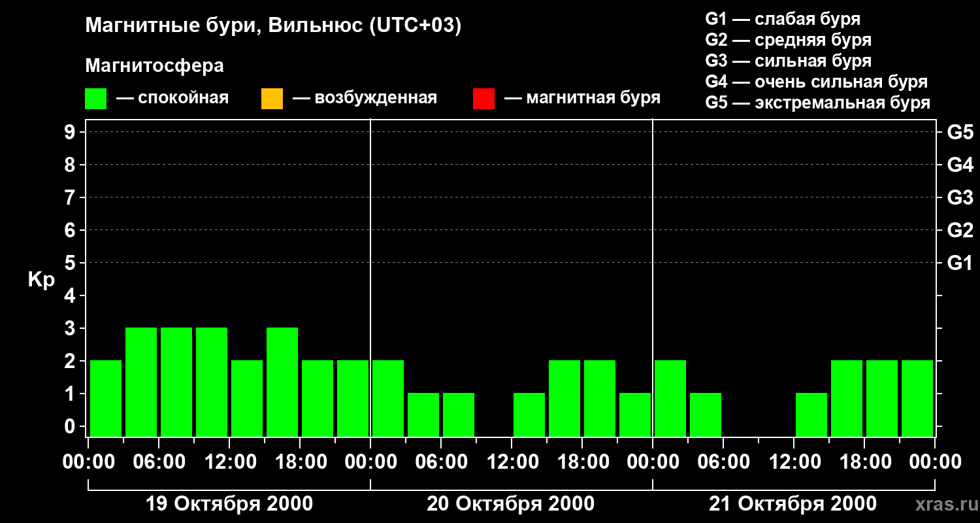Select the 'G3 — сильная буря' legend line
980x523 pixels.
point(788,61)
